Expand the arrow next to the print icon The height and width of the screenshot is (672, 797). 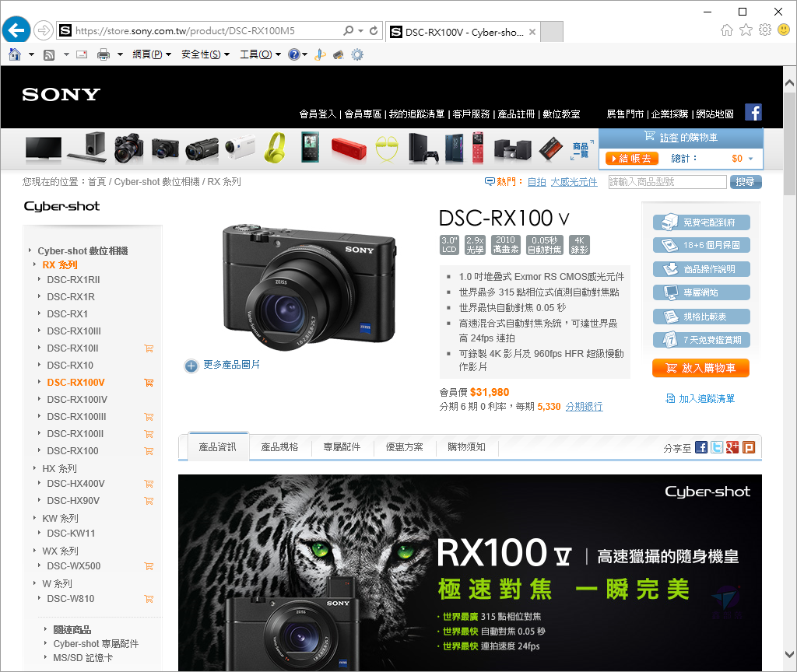click(x=120, y=54)
